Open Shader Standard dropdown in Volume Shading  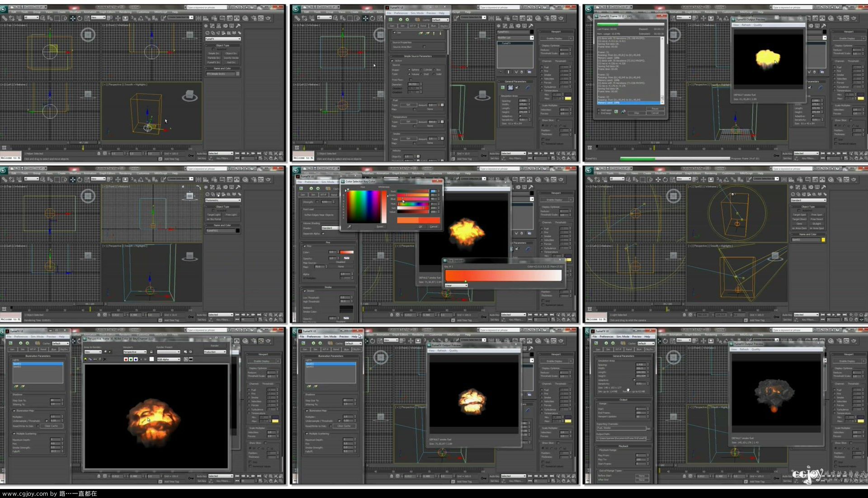pyautogui.click(x=331, y=228)
